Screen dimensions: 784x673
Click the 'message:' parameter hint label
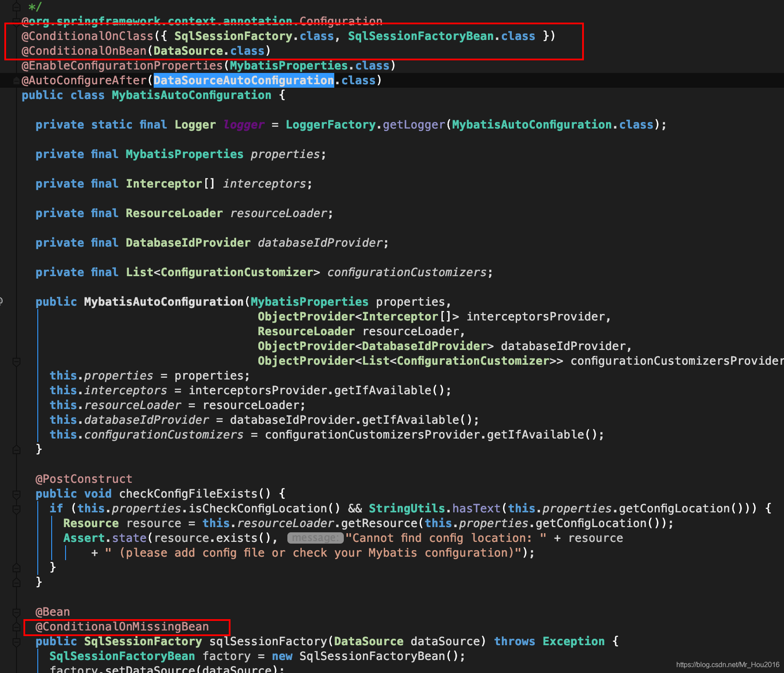pos(315,538)
